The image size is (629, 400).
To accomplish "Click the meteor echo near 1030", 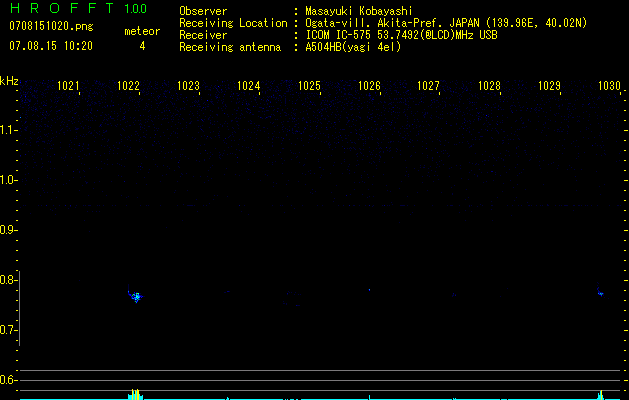I will click(x=600, y=293).
